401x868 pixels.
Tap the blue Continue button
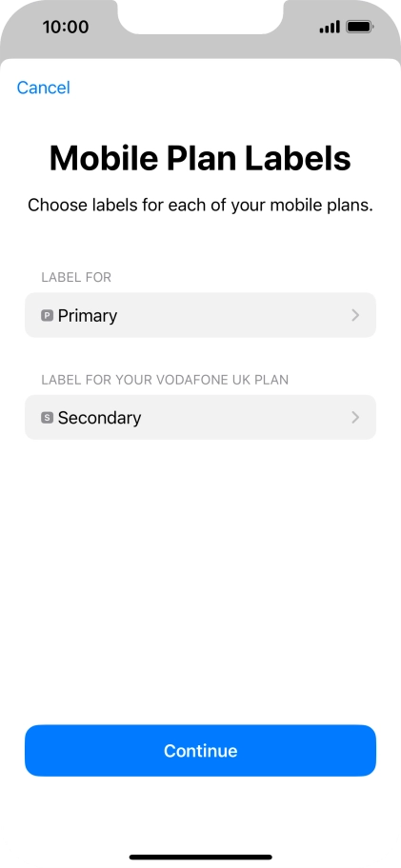(200, 751)
